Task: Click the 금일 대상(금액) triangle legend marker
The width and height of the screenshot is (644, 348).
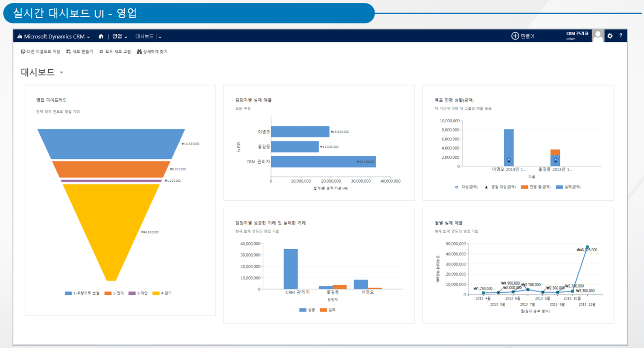Action: (486, 187)
